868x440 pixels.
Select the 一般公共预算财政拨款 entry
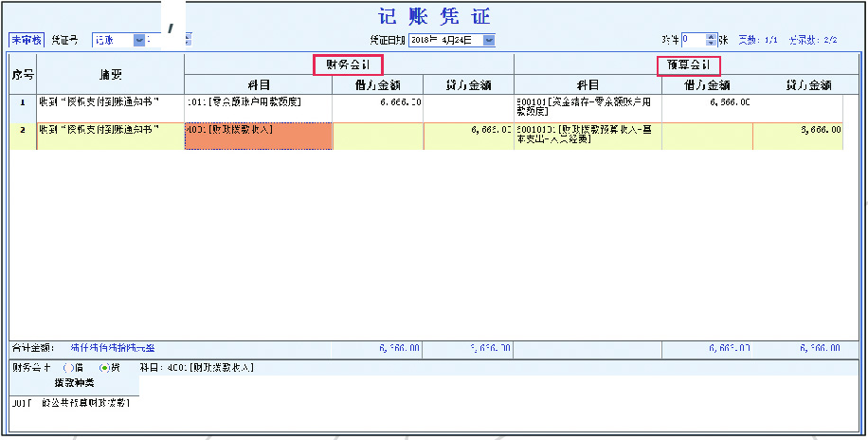click(71, 403)
